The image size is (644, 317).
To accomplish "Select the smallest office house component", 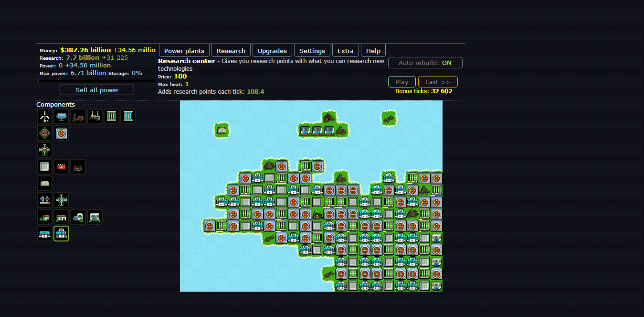I will click(44, 217).
